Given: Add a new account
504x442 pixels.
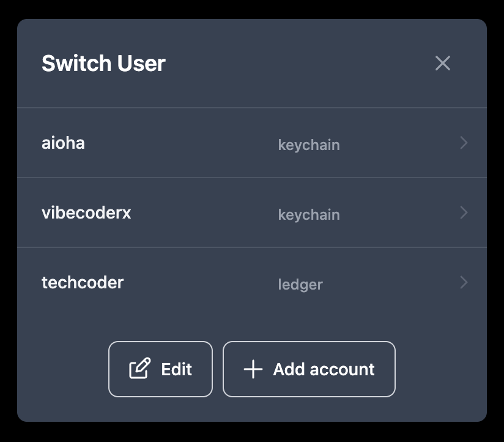Looking at the screenshot, I should click(x=309, y=369).
